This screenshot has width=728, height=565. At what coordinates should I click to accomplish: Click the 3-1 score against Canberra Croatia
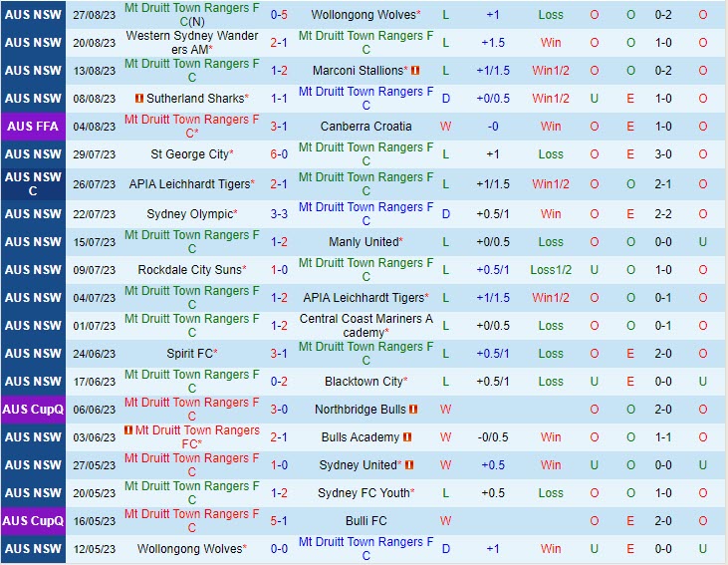(x=279, y=127)
